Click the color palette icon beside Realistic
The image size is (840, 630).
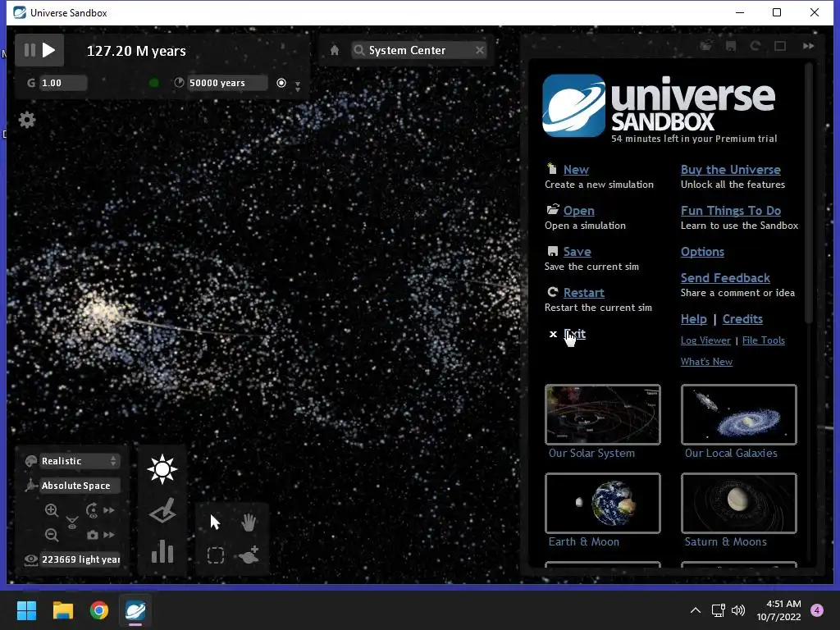click(31, 461)
